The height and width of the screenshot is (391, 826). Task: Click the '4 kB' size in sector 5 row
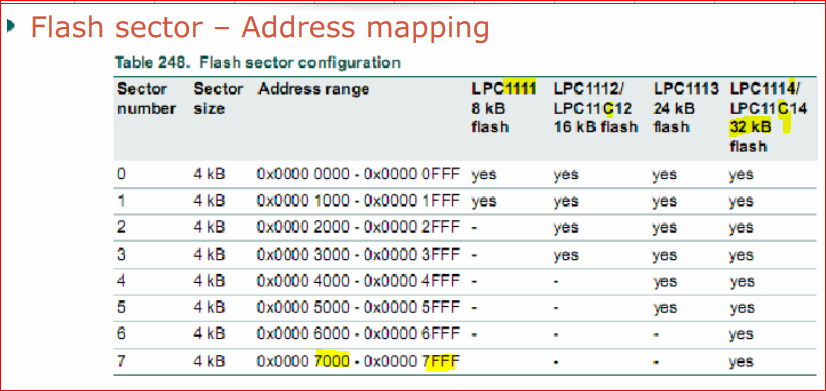pos(209,308)
